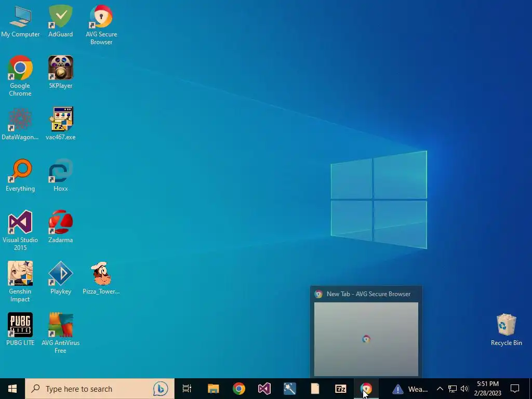Open Visual Studio from the taskbar
Screen dimensions: 532x399
coord(264,389)
